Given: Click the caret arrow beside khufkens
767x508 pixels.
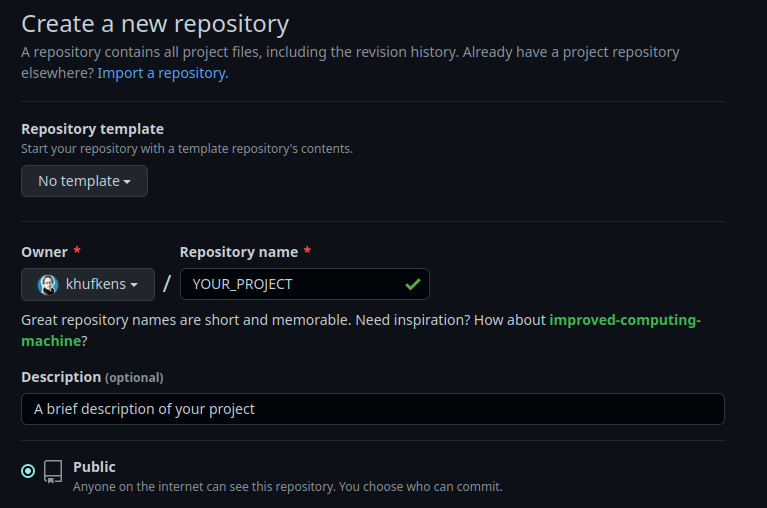Looking at the screenshot, I should 134,285.
